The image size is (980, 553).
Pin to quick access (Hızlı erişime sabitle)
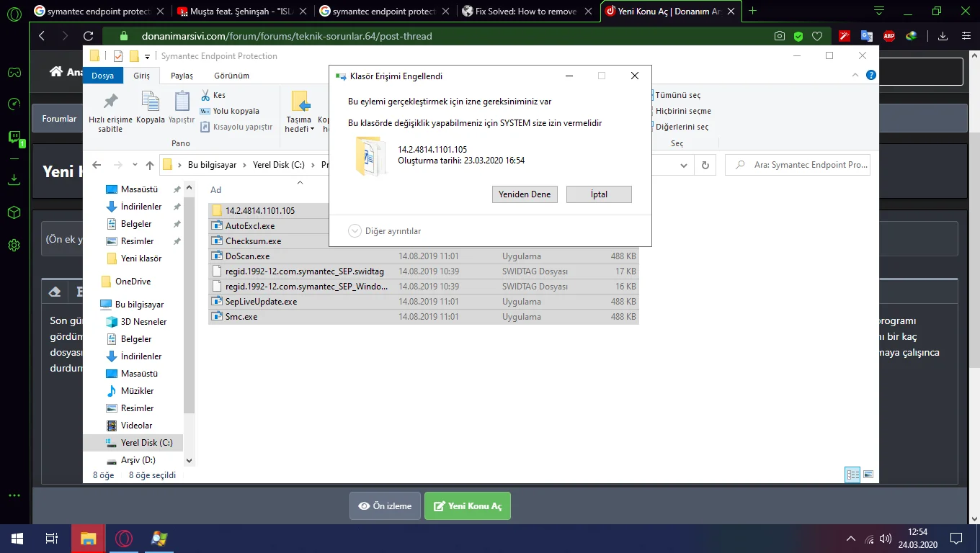[110, 112]
